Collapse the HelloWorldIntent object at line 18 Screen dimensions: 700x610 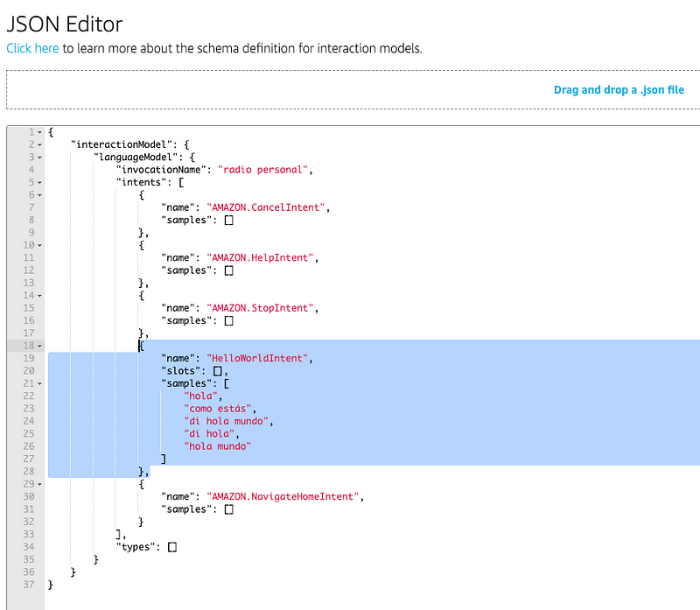pyautogui.click(x=40, y=346)
